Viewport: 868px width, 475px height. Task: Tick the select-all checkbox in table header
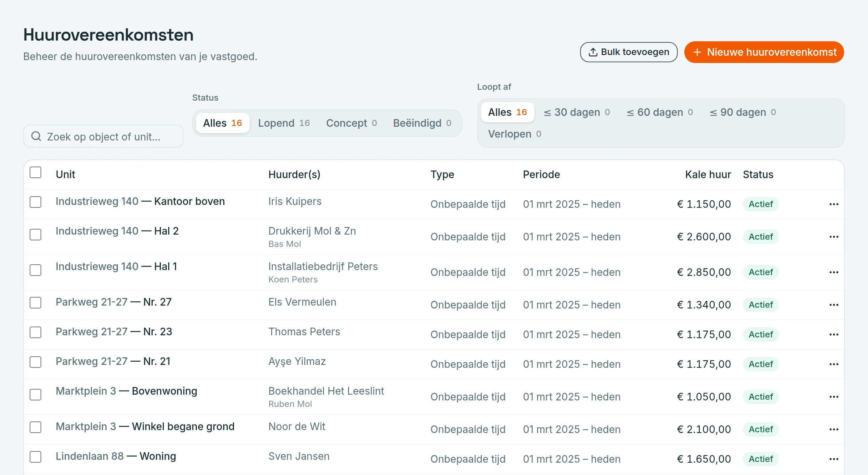click(x=35, y=172)
